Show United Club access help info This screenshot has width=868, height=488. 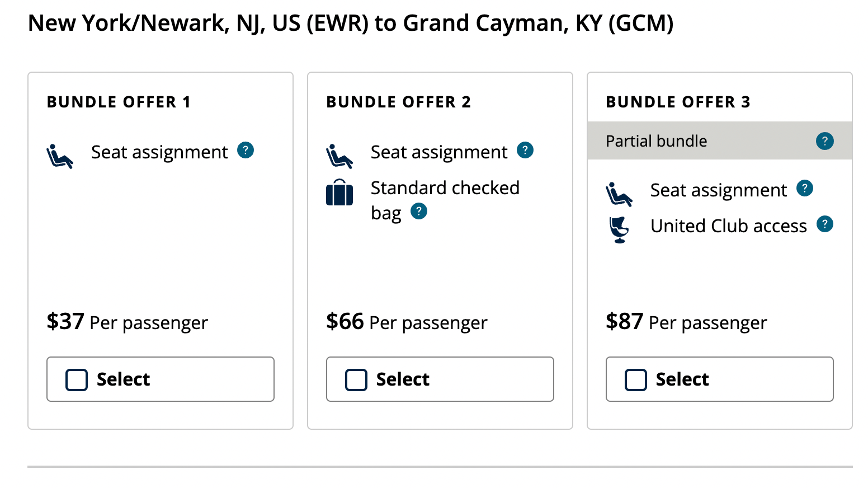[825, 224]
